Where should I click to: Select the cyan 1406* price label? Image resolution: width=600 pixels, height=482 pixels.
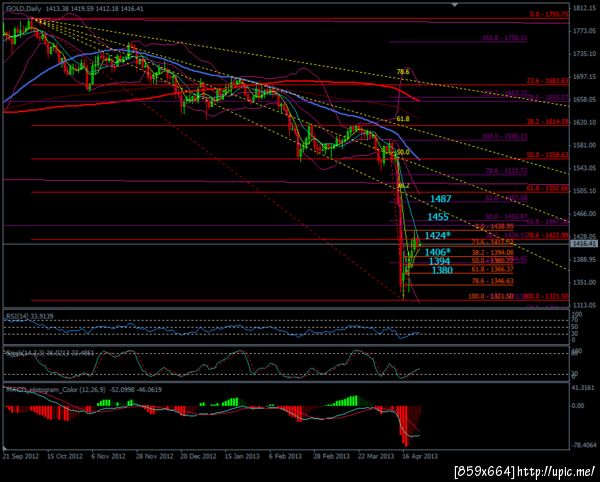(436, 252)
